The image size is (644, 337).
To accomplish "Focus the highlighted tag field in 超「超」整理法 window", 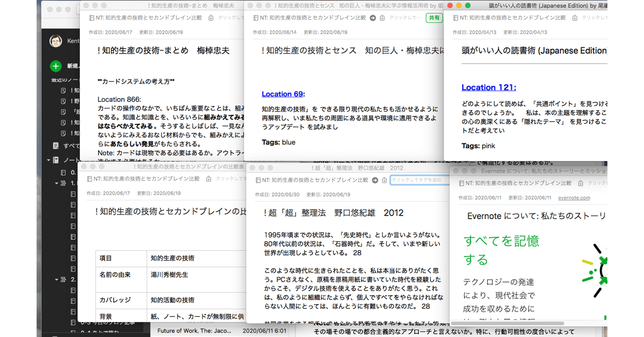I will 420,180.
